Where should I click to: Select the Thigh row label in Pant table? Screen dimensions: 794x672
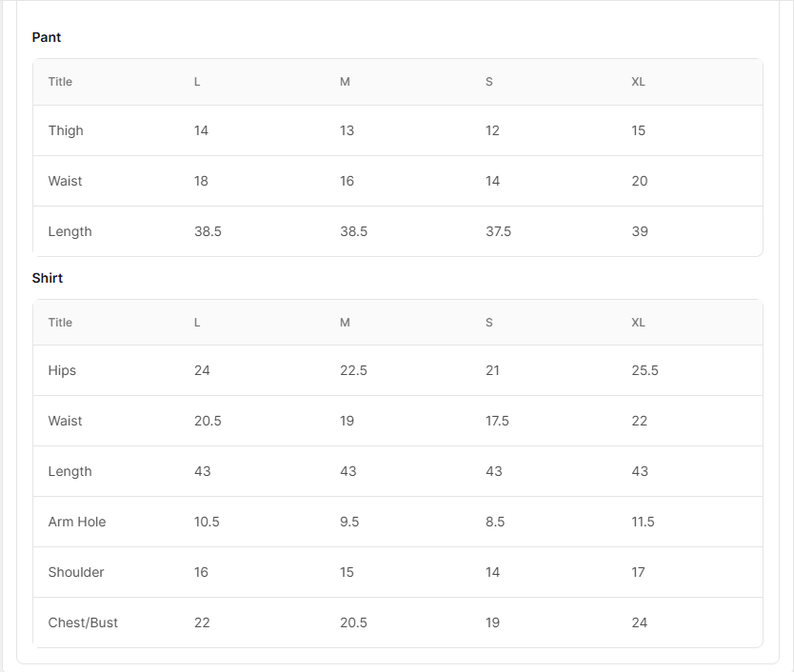pos(66,130)
